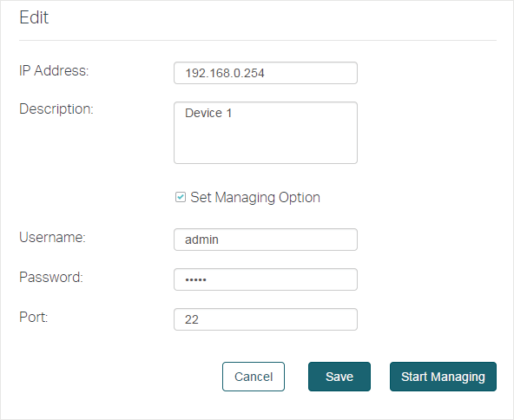Cancel the edit dialog
514x420 pixels.
(x=254, y=377)
